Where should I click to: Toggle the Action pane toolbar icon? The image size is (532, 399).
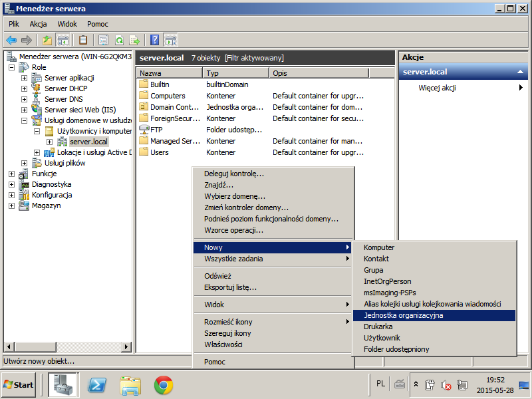click(x=171, y=41)
